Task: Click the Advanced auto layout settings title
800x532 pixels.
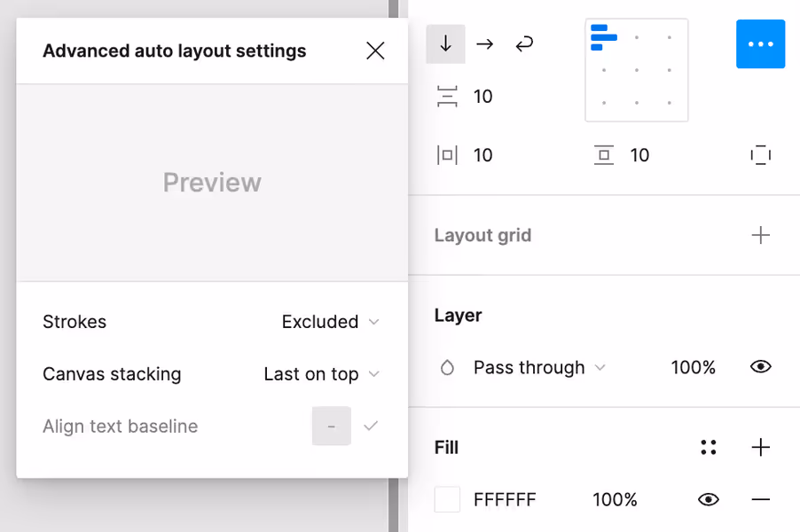Action: click(x=175, y=51)
